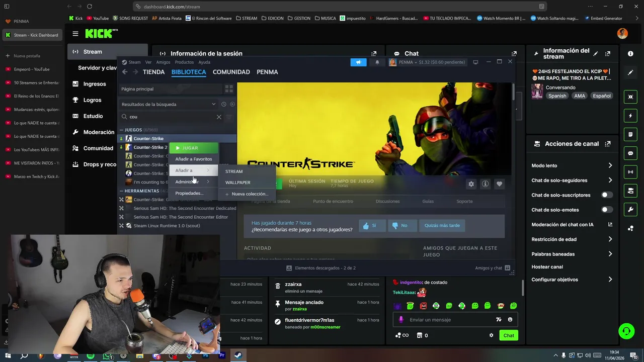This screenshot has height=362, width=644.
Task: Select 'Propiedades...' in context menu
Action: coord(194,193)
